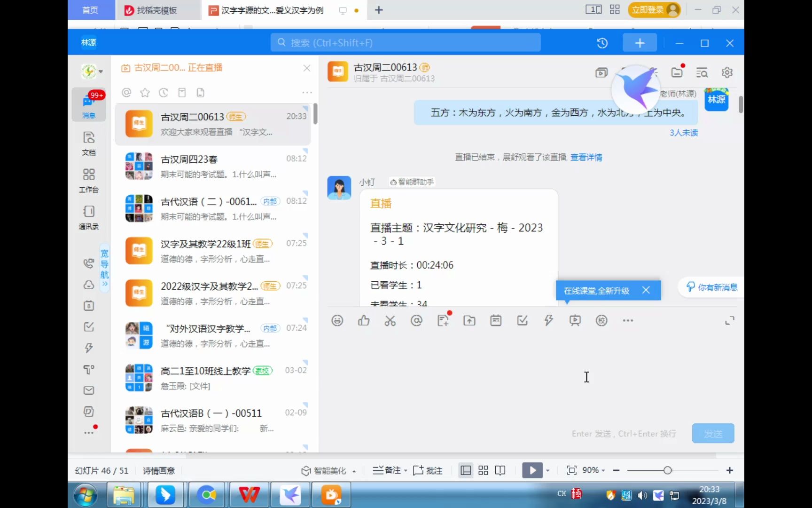Switch to the 首页 tab in WPS

click(90, 10)
